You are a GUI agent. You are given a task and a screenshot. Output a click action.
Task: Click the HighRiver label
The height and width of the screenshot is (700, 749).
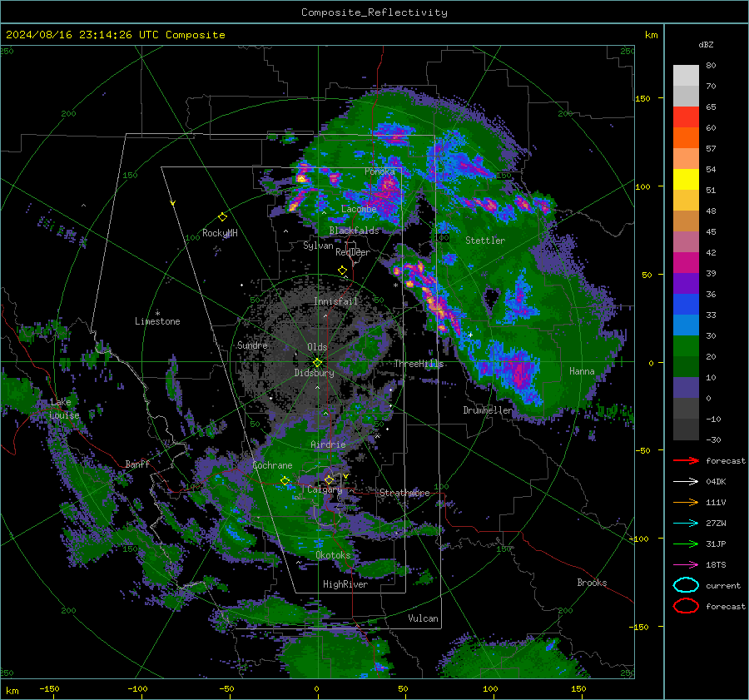pos(345,584)
